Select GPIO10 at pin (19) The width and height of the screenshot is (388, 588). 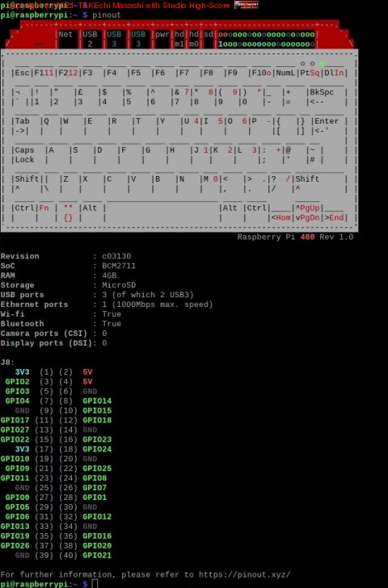15,459
